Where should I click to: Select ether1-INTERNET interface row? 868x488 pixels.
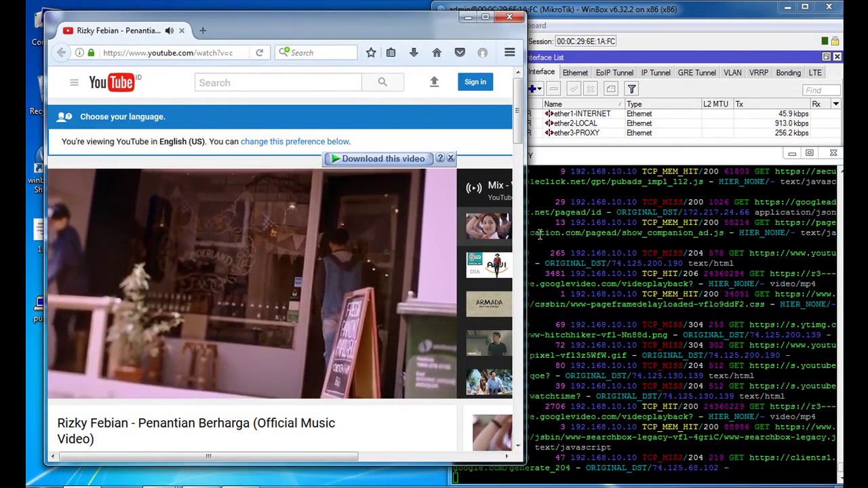[684, 114]
